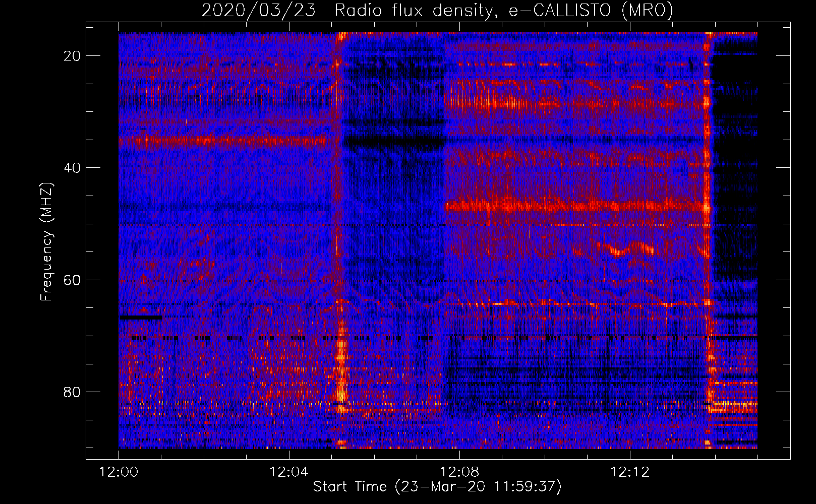Click the '20' frequency tick label

pos(73,56)
